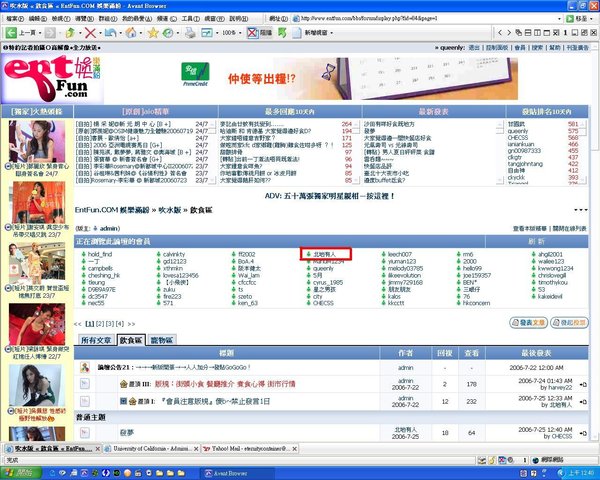Open the 新增視窗 dropdown arrow
This screenshot has width=600, height=480.
pyautogui.click(x=331, y=33)
